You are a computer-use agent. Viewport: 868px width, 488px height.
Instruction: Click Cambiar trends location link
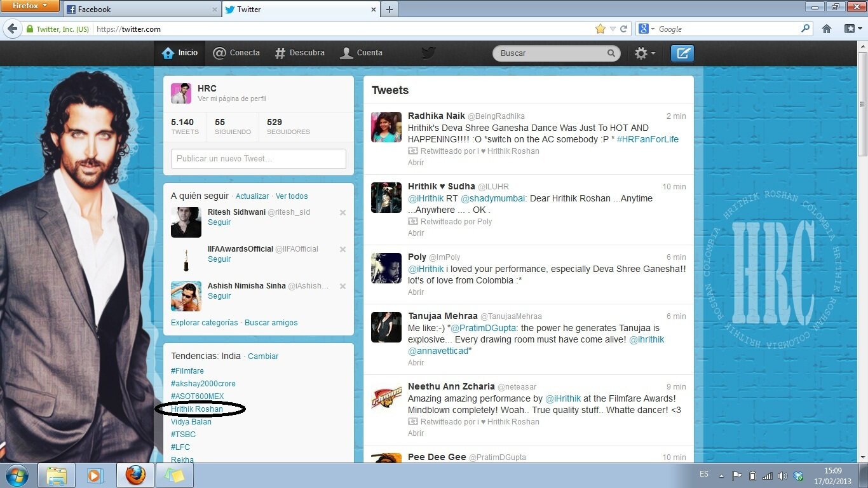click(263, 356)
